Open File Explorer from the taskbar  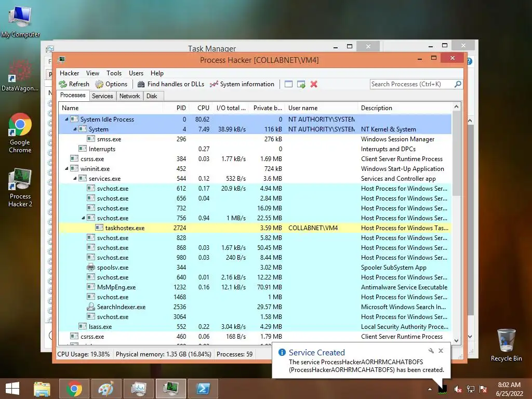tap(42, 389)
